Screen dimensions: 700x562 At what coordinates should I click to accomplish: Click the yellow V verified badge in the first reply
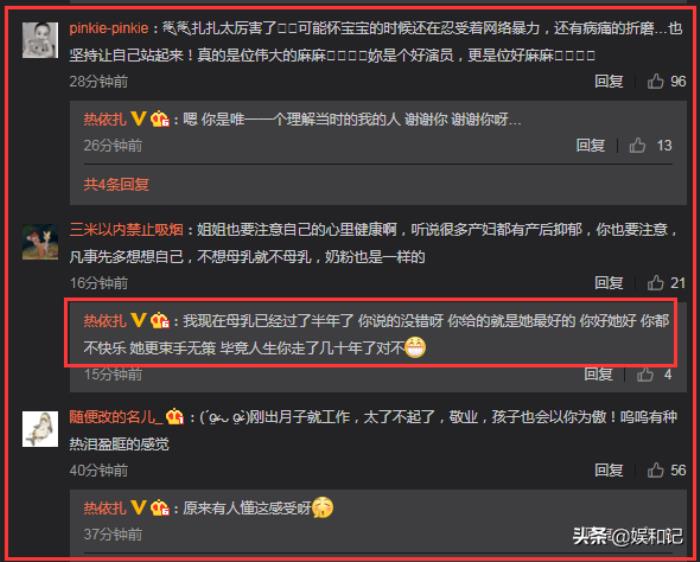tap(139, 119)
